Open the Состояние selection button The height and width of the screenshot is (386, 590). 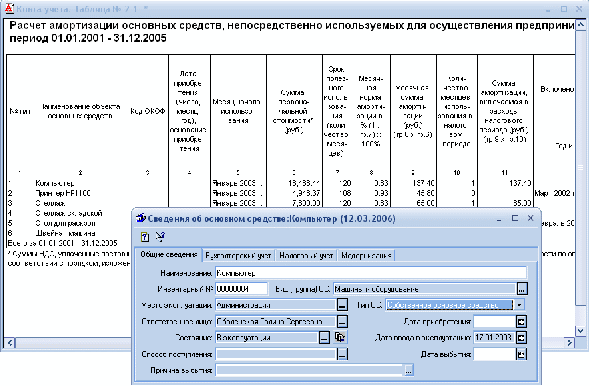click(324, 337)
